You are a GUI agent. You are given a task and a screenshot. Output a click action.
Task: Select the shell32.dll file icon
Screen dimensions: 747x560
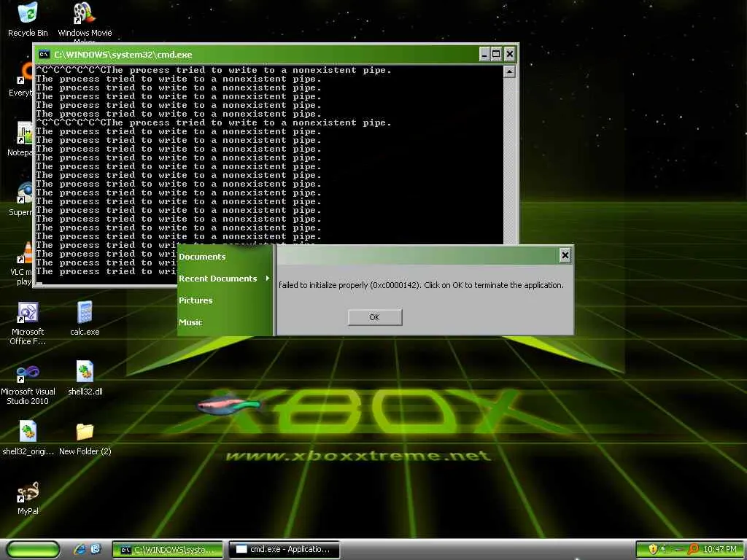click(85, 378)
